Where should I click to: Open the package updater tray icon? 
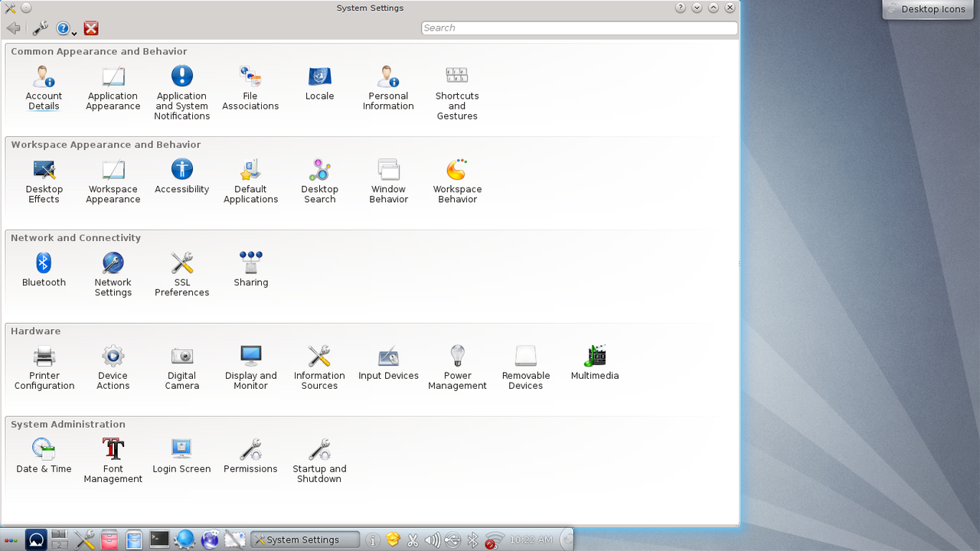(x=393, y=540)
